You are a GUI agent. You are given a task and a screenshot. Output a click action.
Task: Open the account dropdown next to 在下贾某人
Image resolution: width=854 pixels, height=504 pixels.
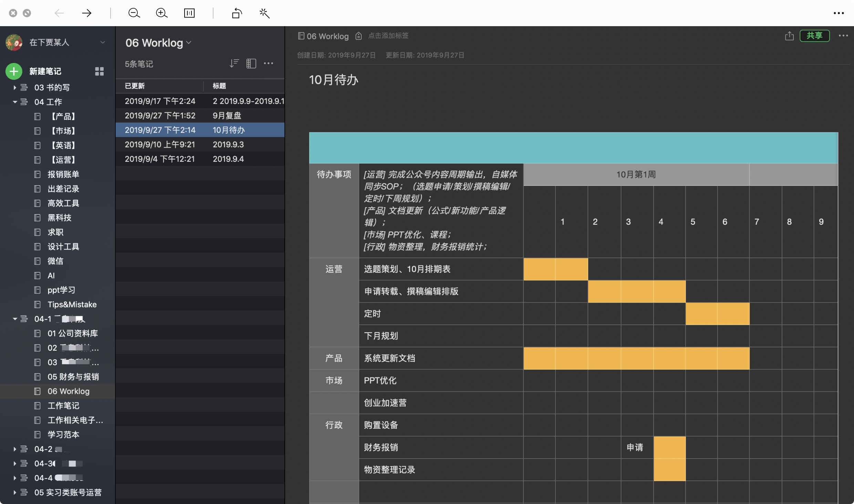click(102, 42)
